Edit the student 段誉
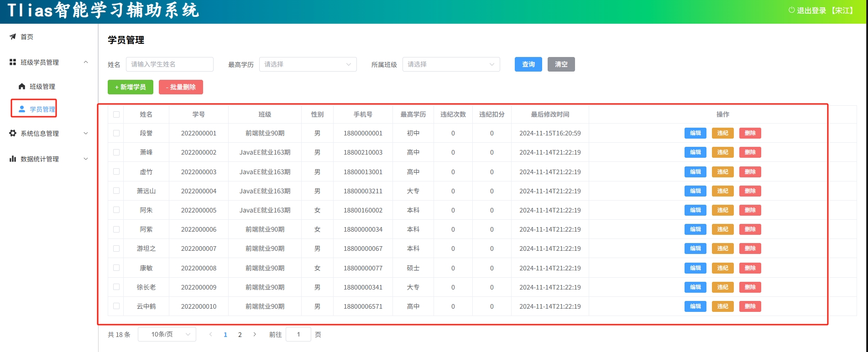The width and height of the screenshot is (868, 352). pos(695,133)
